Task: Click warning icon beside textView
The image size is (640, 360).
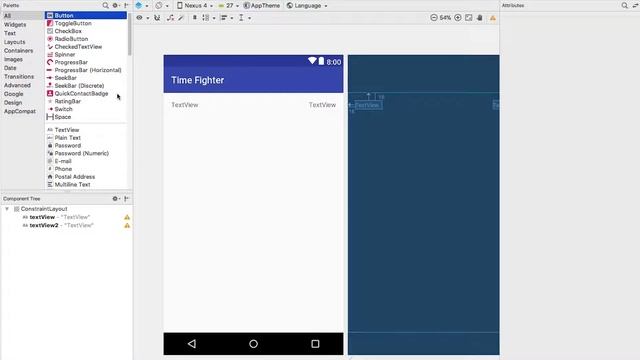Action: (127, 217)
